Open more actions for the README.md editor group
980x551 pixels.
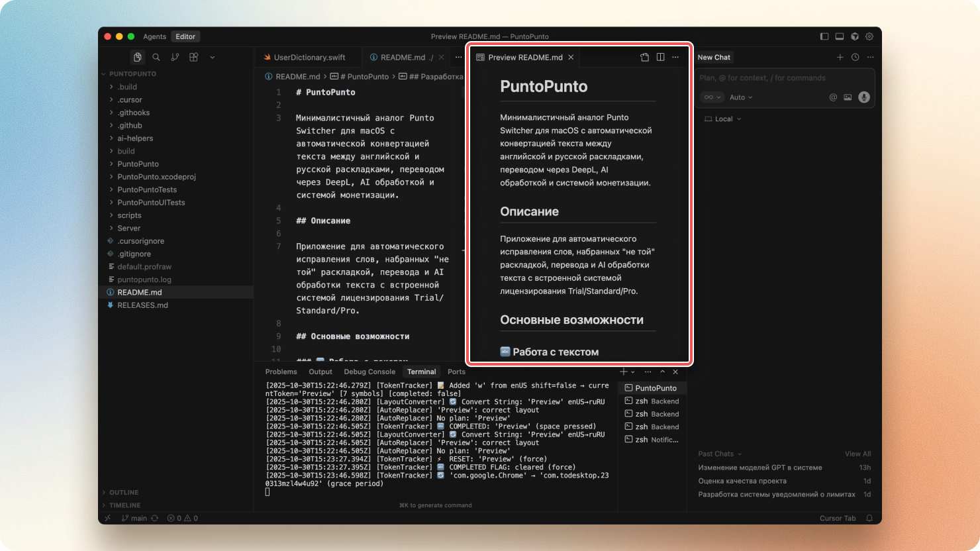coord(458,58)
